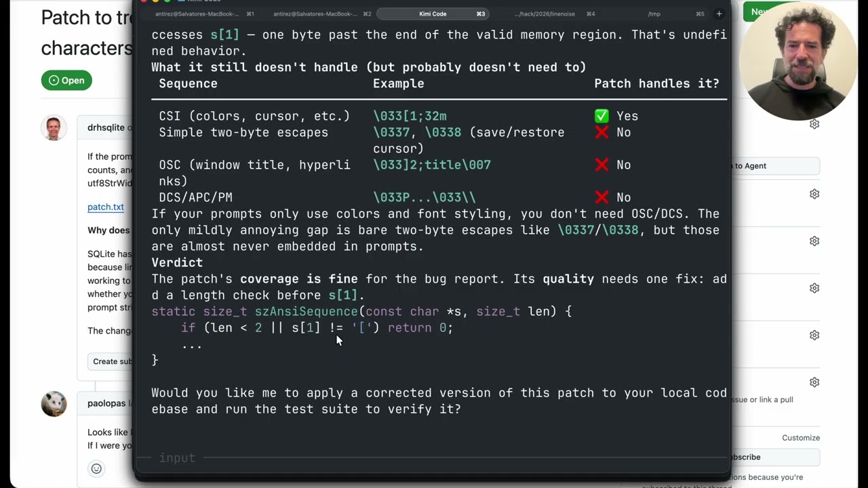
Task: Click the 'Why does' bold text in GitHub comment
Action: click(108, 230)
